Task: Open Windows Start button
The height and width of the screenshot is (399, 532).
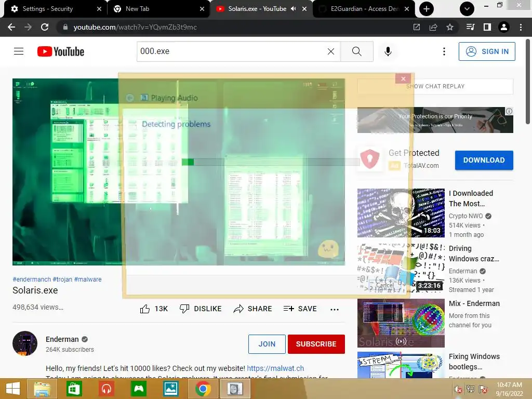Action: 13,389
